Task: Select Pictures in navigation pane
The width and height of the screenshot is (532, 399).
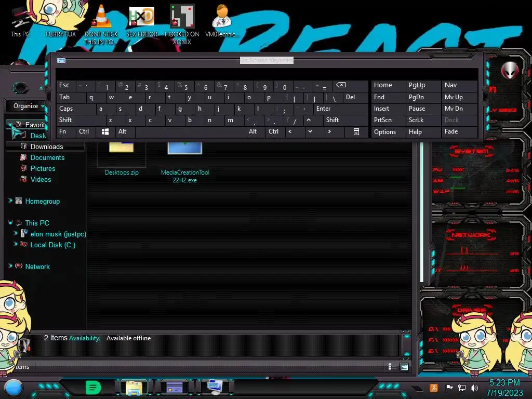Action: [43, 168]
